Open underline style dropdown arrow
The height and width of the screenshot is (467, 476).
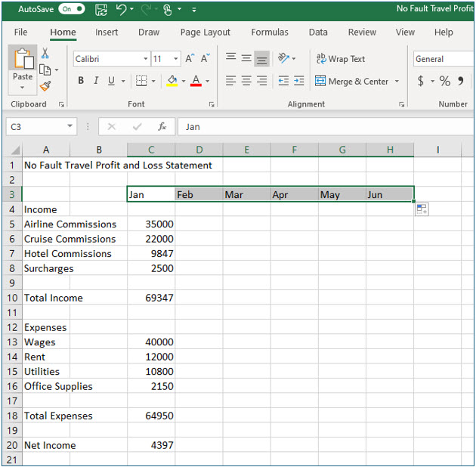[123, 81]
